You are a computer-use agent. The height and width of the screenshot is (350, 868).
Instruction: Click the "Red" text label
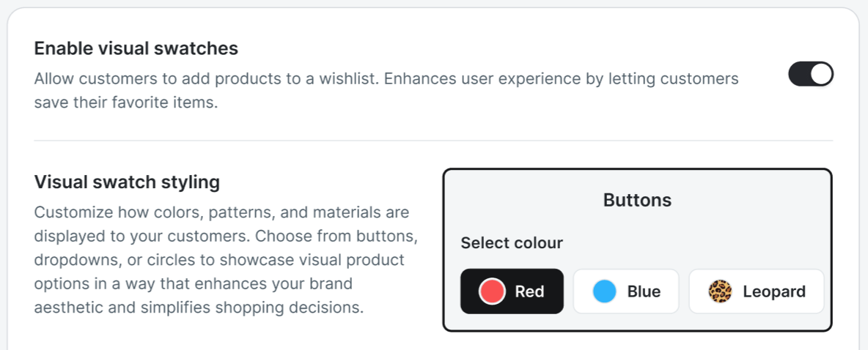point(529,291)
